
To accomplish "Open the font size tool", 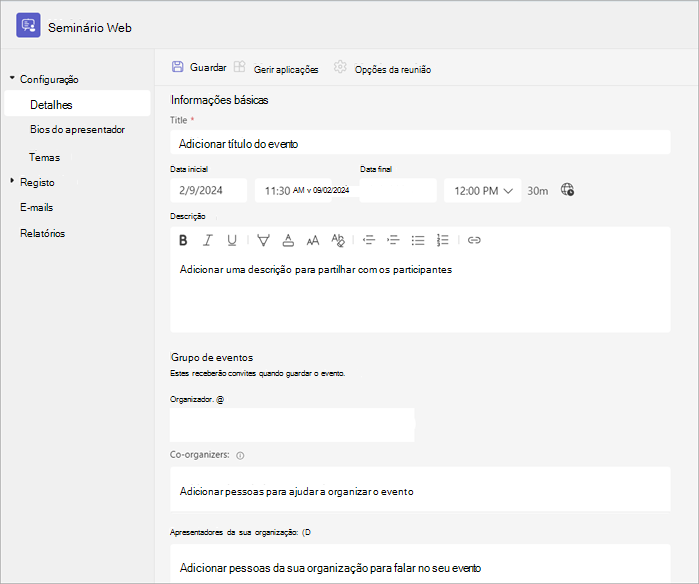I will coord(313,240).
